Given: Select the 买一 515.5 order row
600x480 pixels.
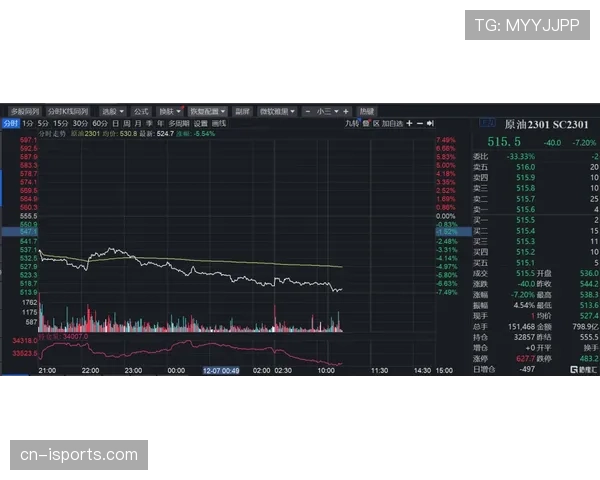Looking at the screenshot, I should tap(535, 220).
